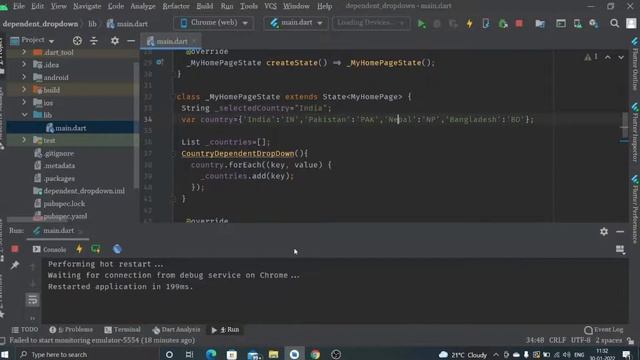Open Edge browser from taskbar
This screenshot has width=640, height=360.
click(x=211, y=354)
